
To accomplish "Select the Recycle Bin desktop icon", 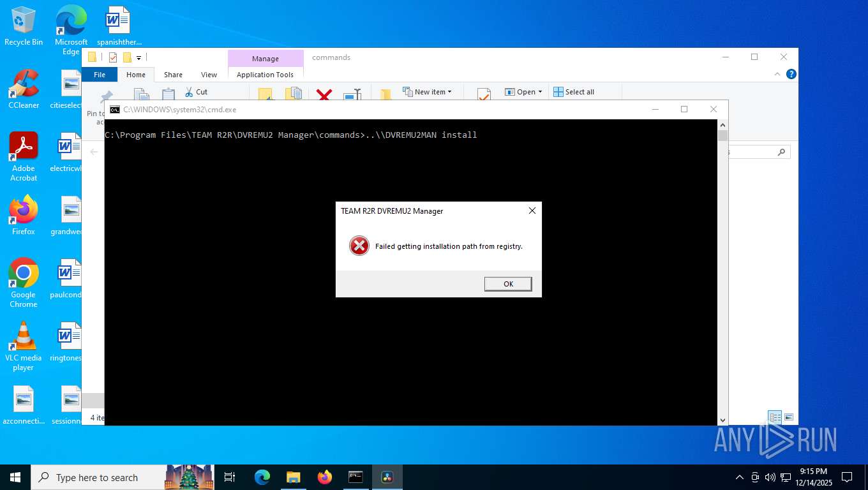I will click(x=24, y=26).
